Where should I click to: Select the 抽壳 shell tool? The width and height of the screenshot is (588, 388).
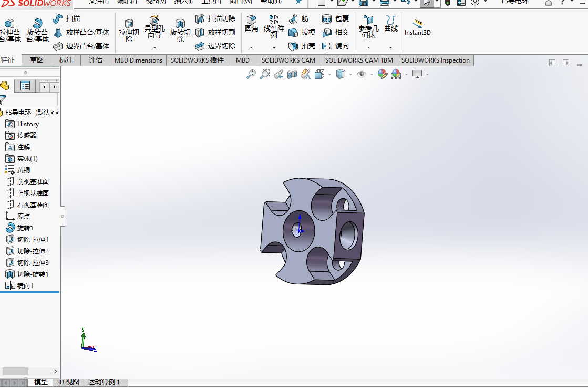point(302,46)
